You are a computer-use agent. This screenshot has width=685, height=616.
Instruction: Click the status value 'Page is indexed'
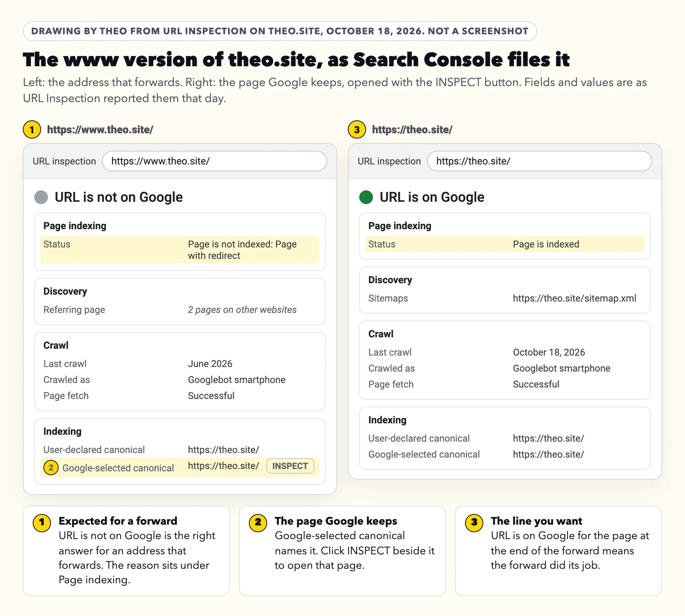pos(546,244)
